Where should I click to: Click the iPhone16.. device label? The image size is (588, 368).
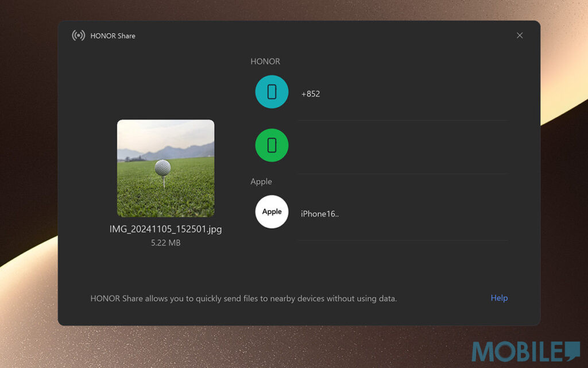(319, 214)
